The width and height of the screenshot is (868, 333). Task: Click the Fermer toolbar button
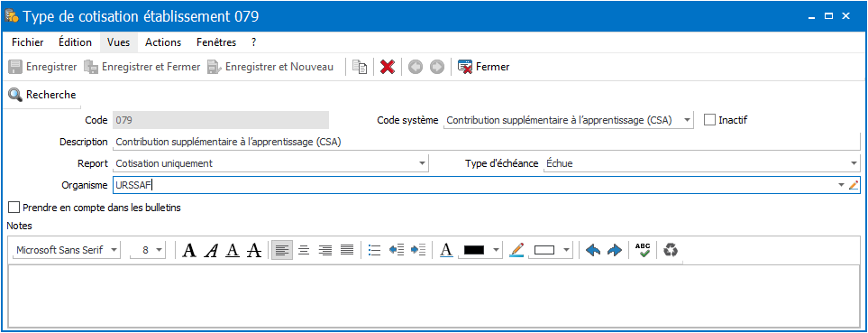pyautogui.click(x=483, y=67)
